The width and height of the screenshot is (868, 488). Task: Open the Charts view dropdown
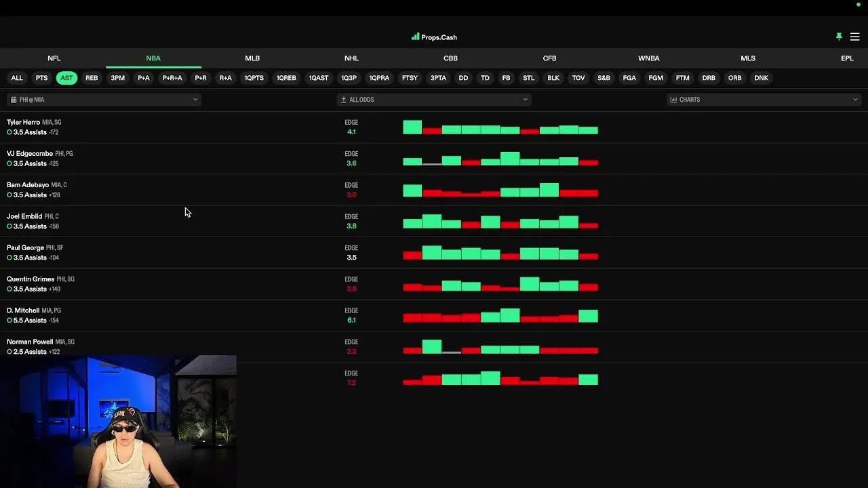coord(764,100)
